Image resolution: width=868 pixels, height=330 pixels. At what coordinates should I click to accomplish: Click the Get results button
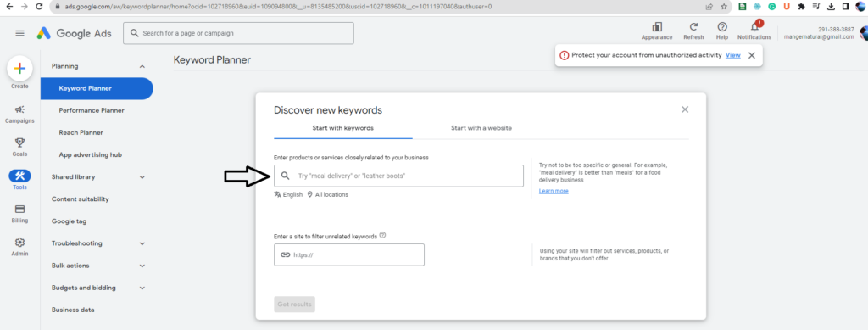click(294, 304)
